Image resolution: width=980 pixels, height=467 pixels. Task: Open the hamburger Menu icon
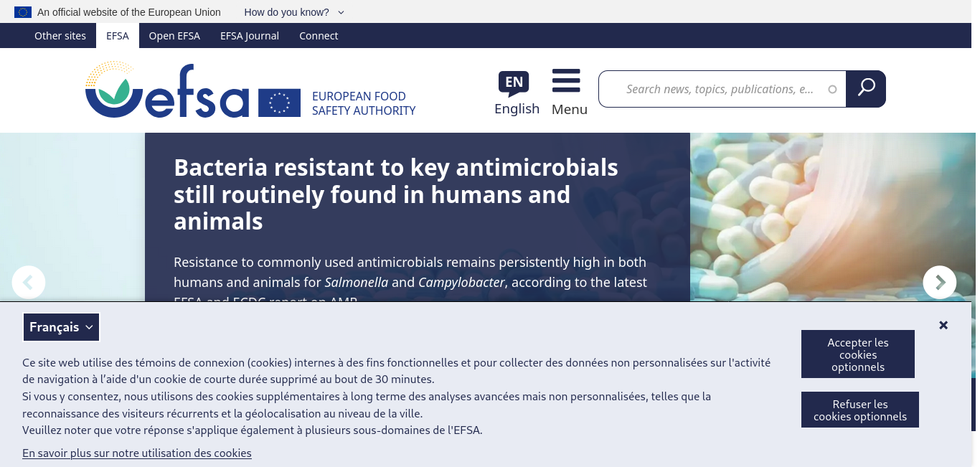click(566, 81)
